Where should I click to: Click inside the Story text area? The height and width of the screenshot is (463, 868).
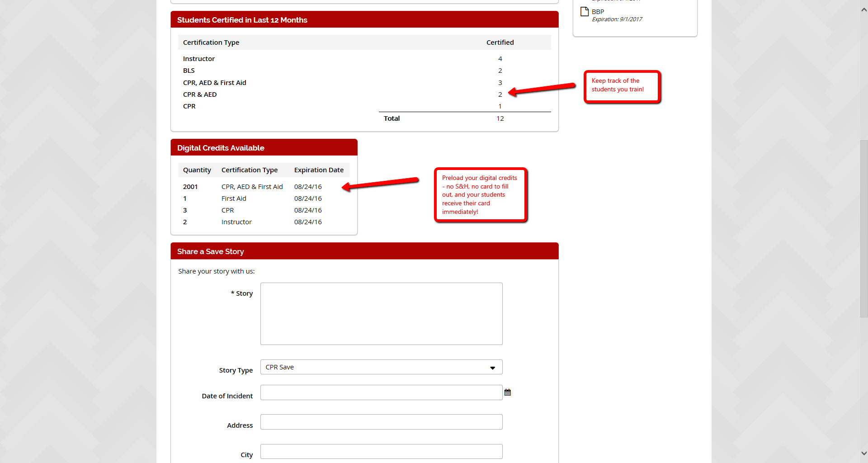(381, 314)
